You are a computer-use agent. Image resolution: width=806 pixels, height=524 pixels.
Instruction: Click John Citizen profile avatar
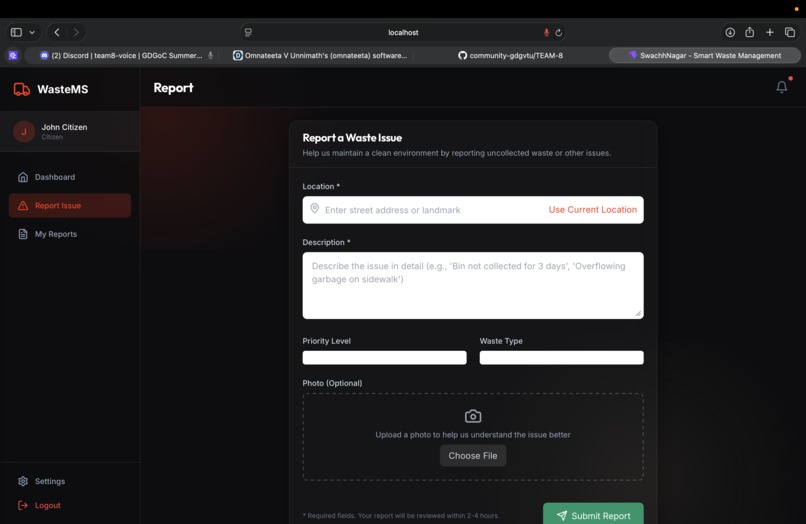click(x=24, y=132)
